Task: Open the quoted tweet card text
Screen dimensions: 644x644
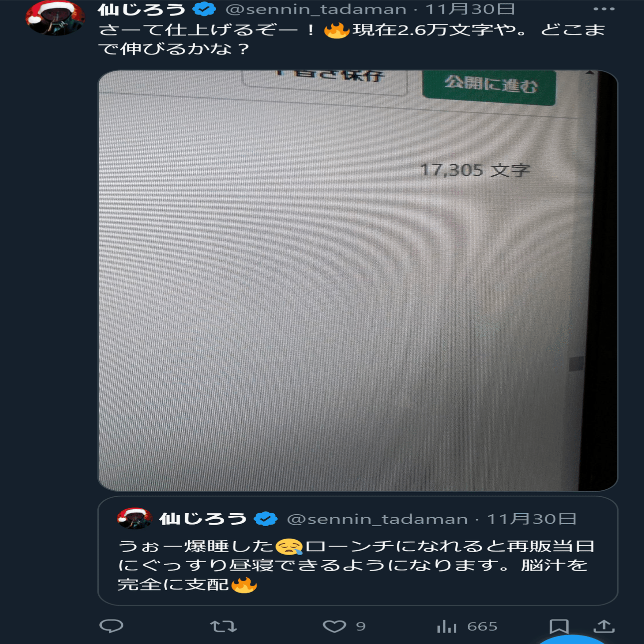Action: point(356,565)
